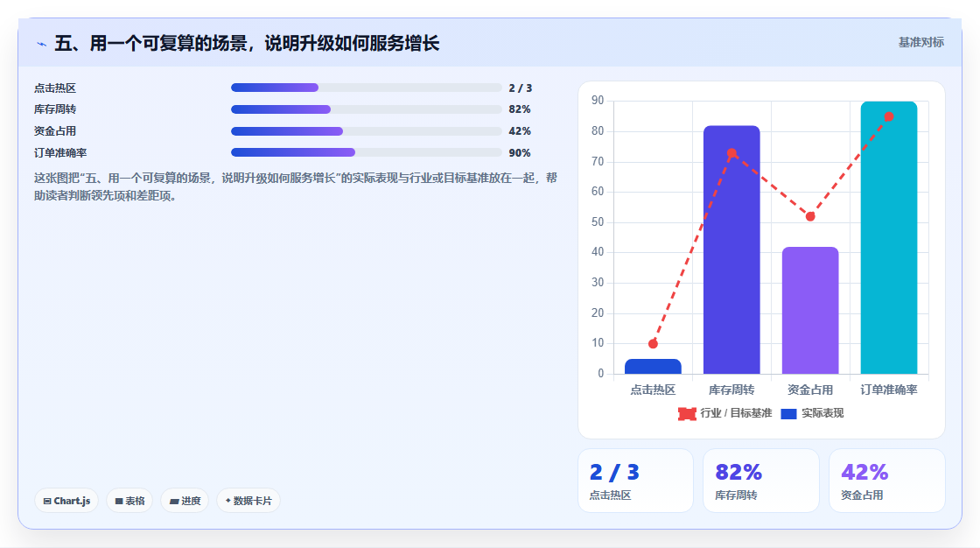Click the 42% value beside progress bar
The height and width of the screenshot is (548, 980).
point(520,131)
